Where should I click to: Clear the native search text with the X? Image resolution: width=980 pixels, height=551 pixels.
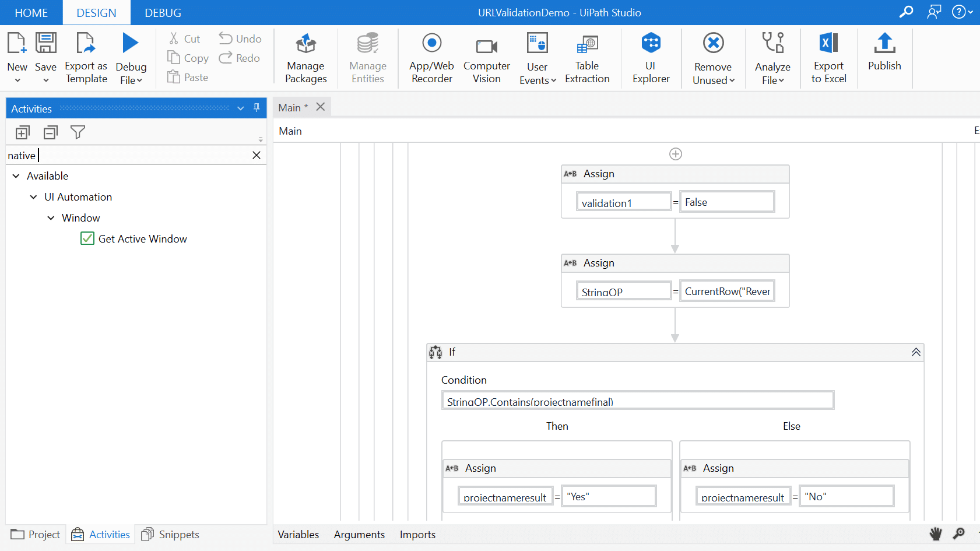tap(256, 155)
